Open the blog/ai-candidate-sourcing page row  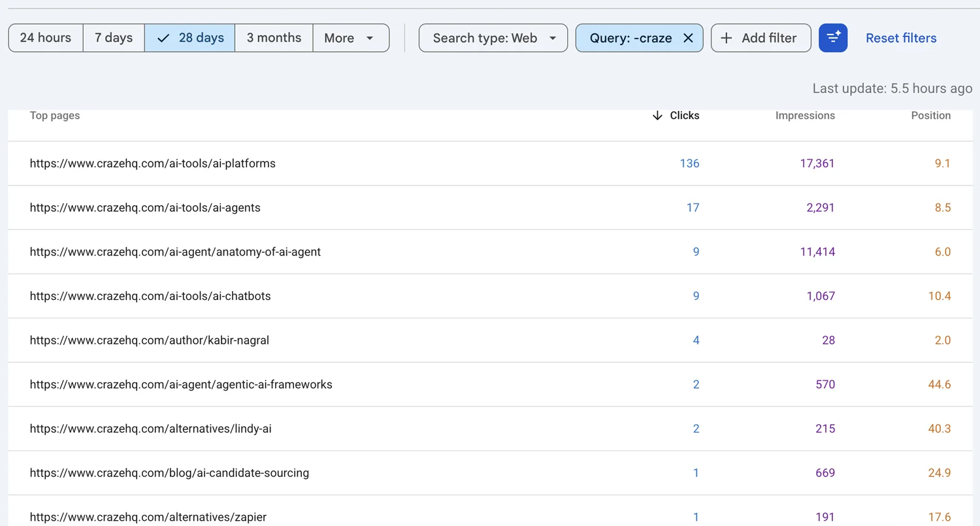[490, 473]
